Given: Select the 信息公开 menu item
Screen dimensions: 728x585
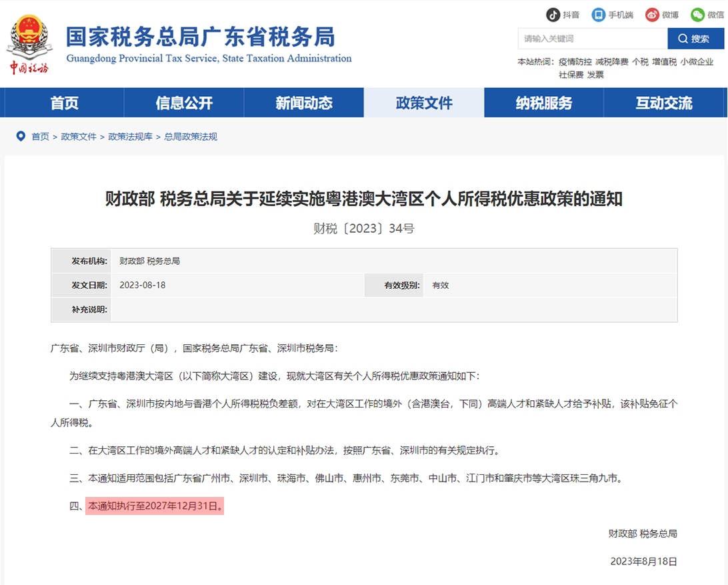Looking at the screenshot, I should [183, 102].
